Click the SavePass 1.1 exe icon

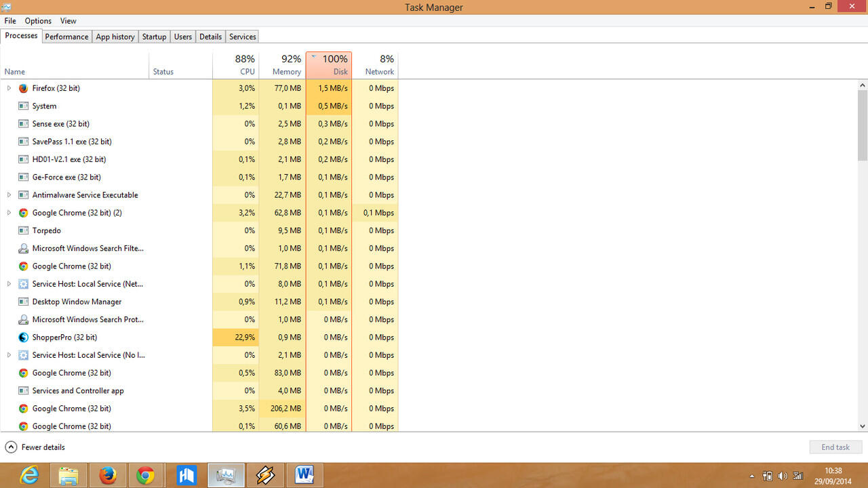(x=23, y=142)
